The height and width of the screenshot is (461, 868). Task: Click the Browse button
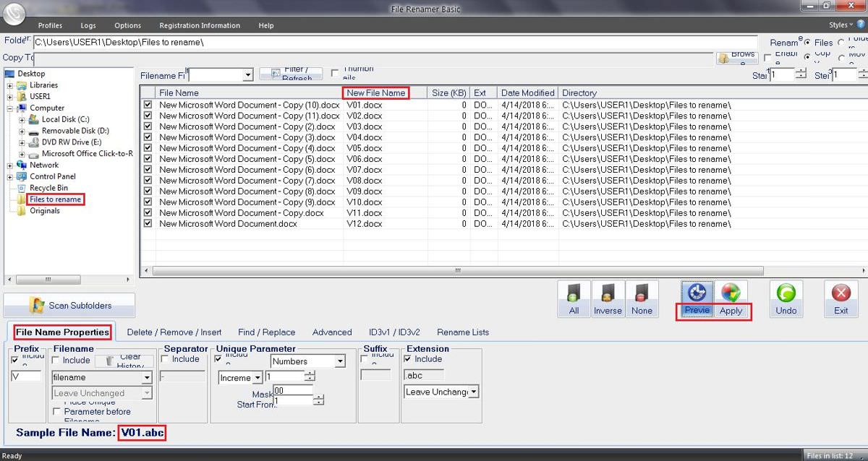point(736,57)
